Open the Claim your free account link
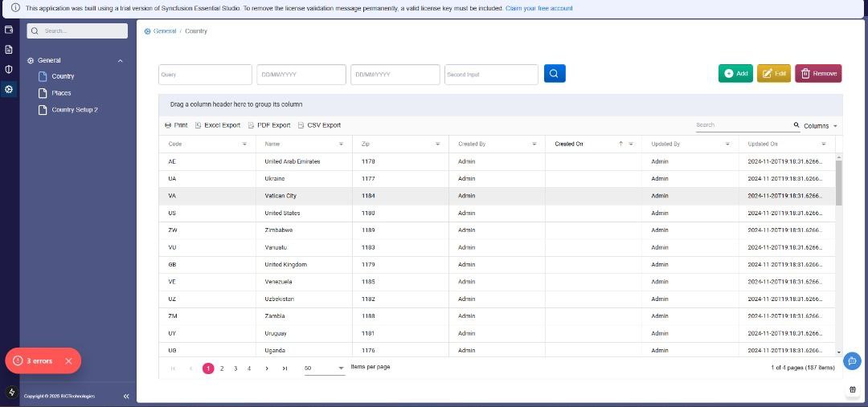 pyautogui.click(x=538, y=8)
